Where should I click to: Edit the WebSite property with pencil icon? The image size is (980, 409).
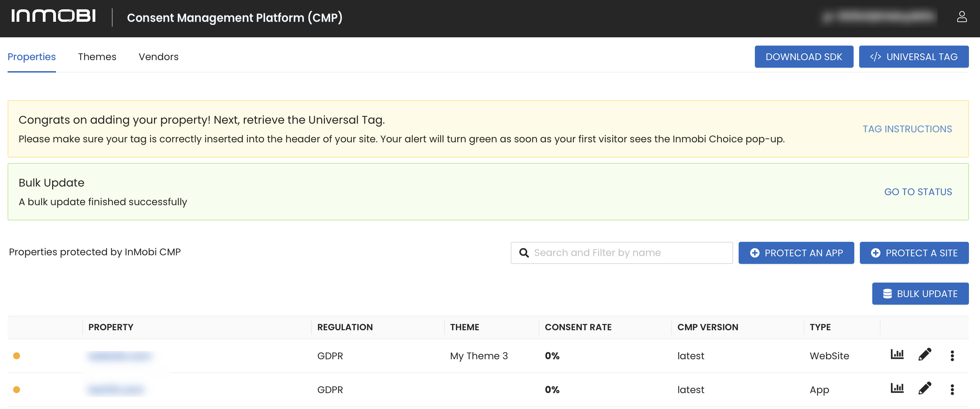[x=925, y=354]
